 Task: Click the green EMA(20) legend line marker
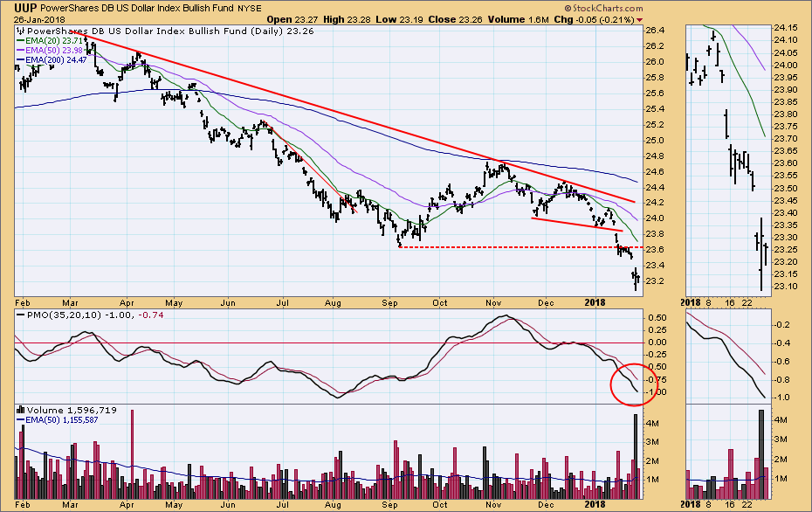[x=21, y=40]
